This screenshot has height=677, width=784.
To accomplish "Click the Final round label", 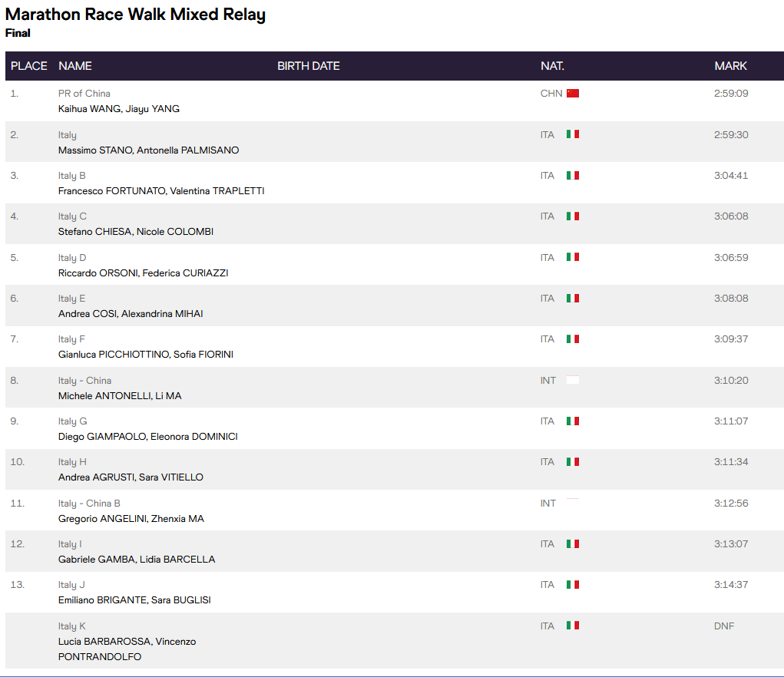I will tap(18, 33).
